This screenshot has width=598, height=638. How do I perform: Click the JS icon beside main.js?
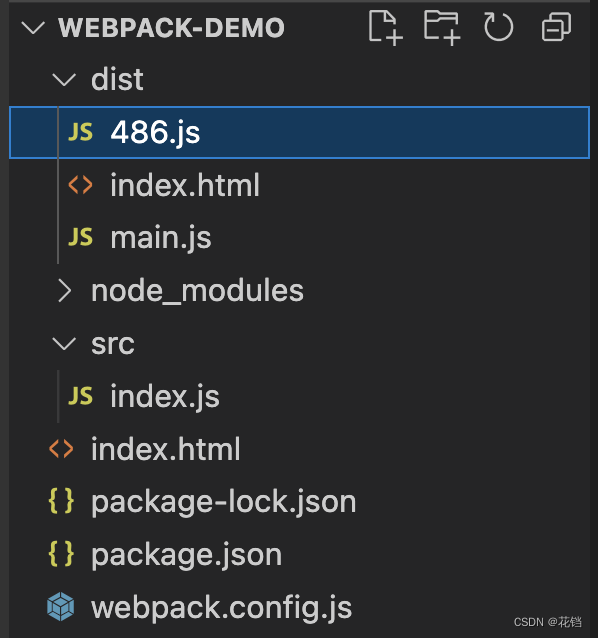(81, 237)
